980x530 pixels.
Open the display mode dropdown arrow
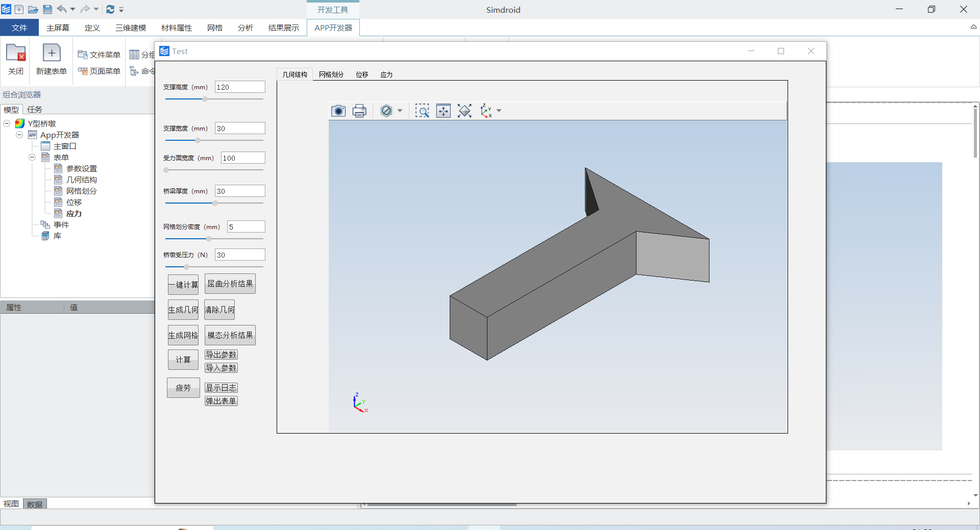pos(400,111)
